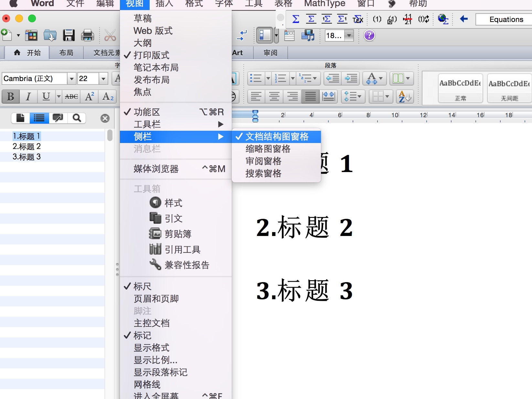The height and width of the screenshot is (399, 532).
Task: Apply the 无间距 style thumbnail
Action: (509, 88)
